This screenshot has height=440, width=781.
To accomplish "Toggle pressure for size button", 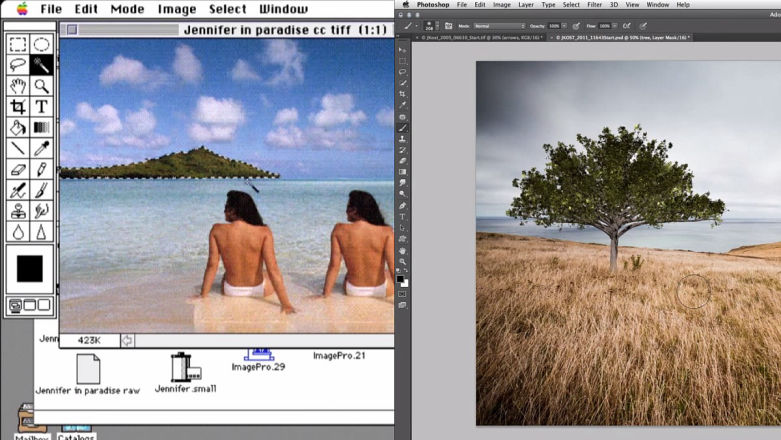I will click(x=643, y=26).
